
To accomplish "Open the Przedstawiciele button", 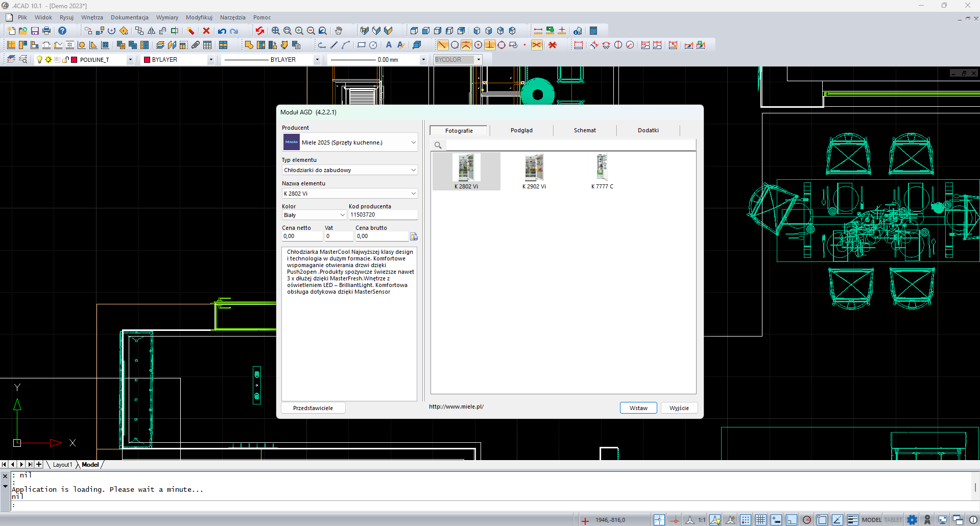I will pos(313,408).
